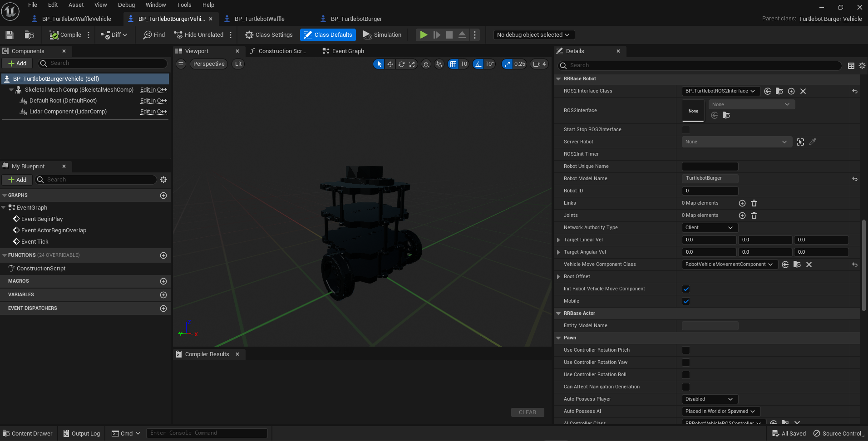
Task: Collapse the RRBase Robot category
Action: (558, 79)
